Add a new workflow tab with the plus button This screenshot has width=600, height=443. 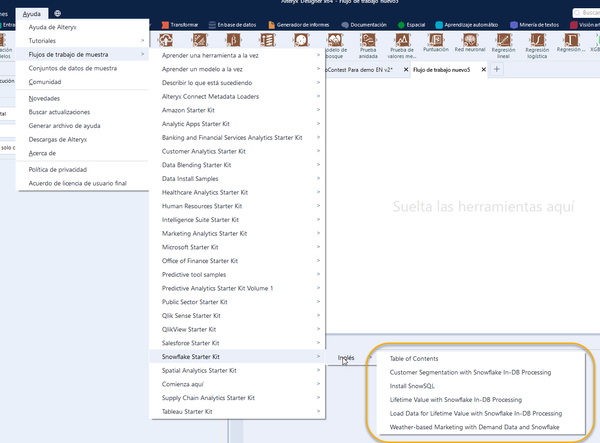click(x=497, y=69)
